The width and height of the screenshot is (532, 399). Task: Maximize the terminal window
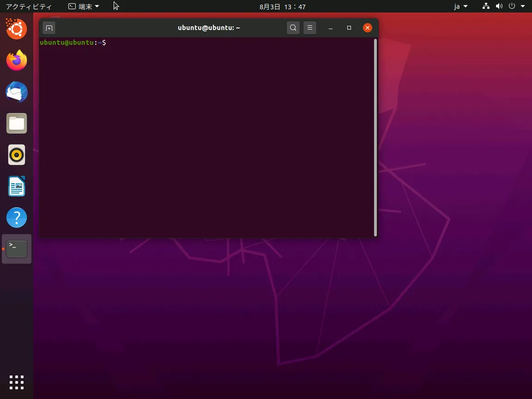point(349,28)
